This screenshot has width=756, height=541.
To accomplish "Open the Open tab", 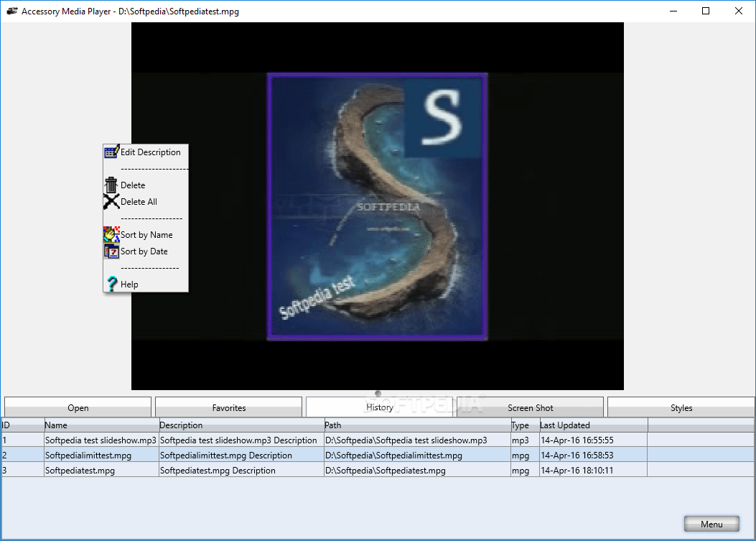I will pyautogui.click(x=78, y=407).
